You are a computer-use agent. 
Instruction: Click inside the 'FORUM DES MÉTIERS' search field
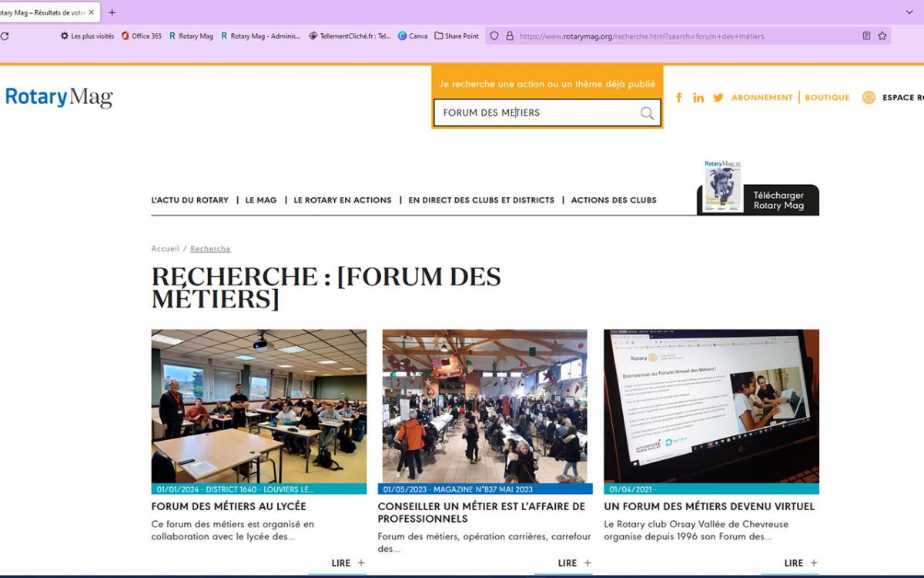click(x=539, y=113)
